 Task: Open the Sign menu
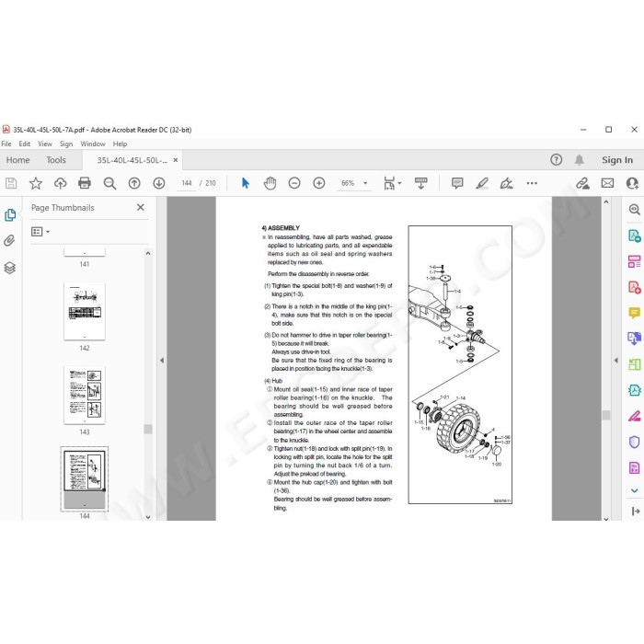pos(66,144)
